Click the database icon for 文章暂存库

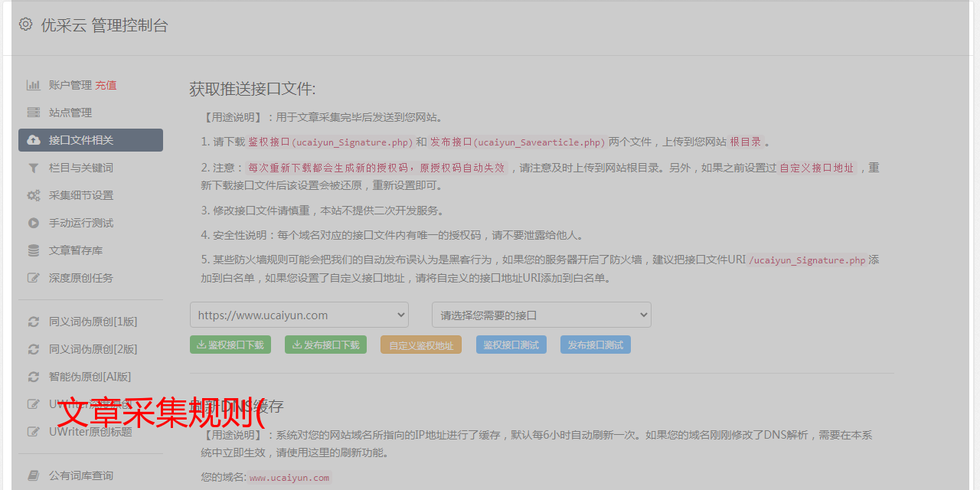[34, 250]
